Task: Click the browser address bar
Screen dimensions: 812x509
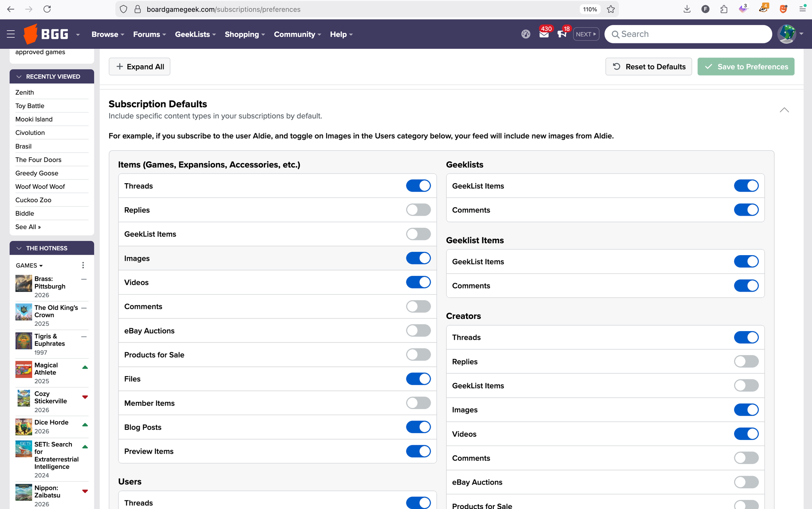Action: tap(284, 9)
